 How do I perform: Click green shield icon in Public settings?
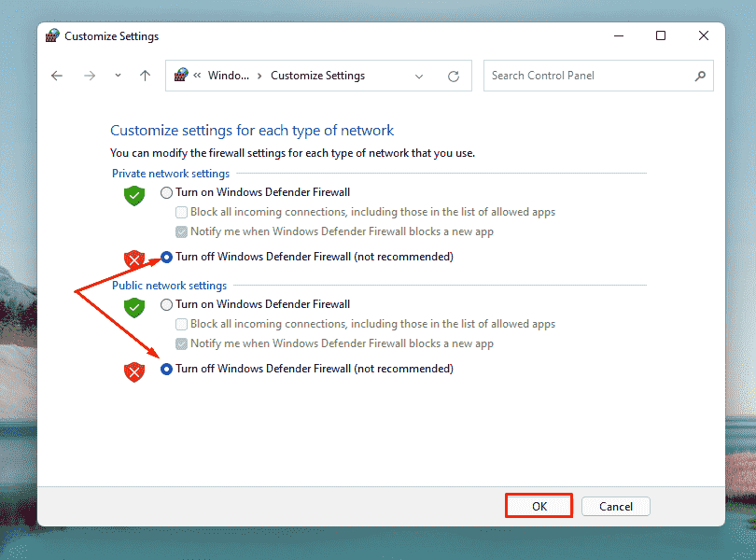click(134, 307)
